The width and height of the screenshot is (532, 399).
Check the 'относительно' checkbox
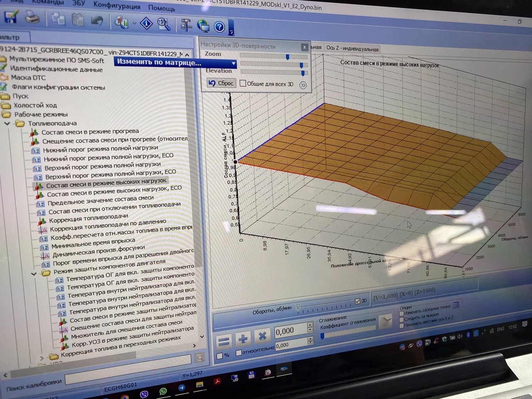tap(239, 352)
